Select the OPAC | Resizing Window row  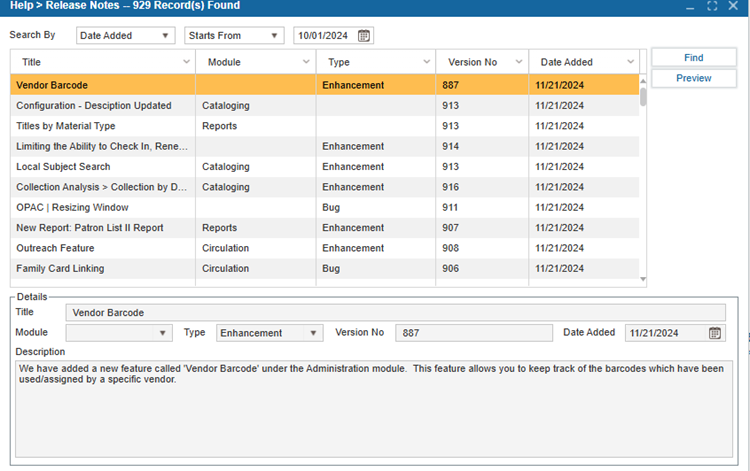324,208
